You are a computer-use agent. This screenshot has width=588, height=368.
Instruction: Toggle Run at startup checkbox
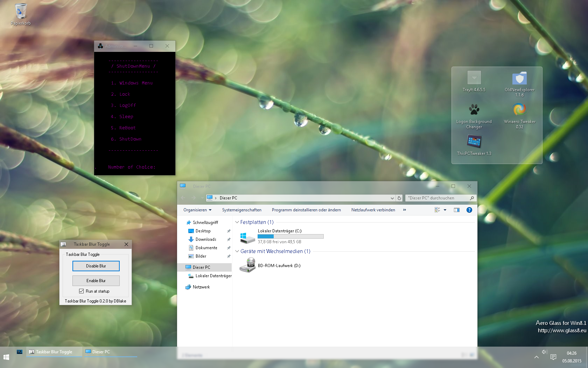pyautogui.click(x=81, y=291)
